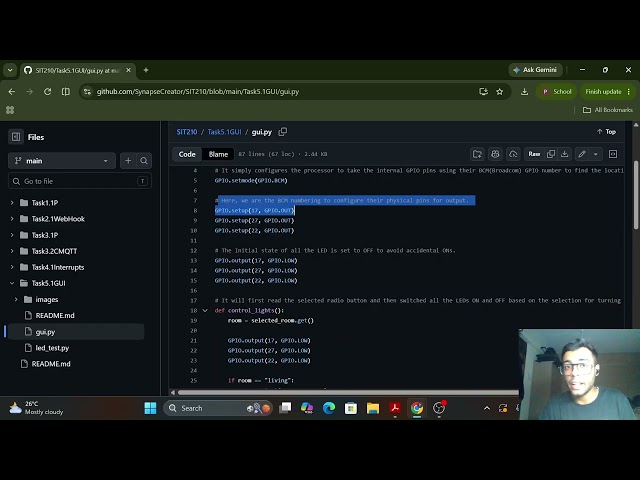Screen dimensions: 640x480
Task: Expand the images folder
Action: (x=16, y=300)
